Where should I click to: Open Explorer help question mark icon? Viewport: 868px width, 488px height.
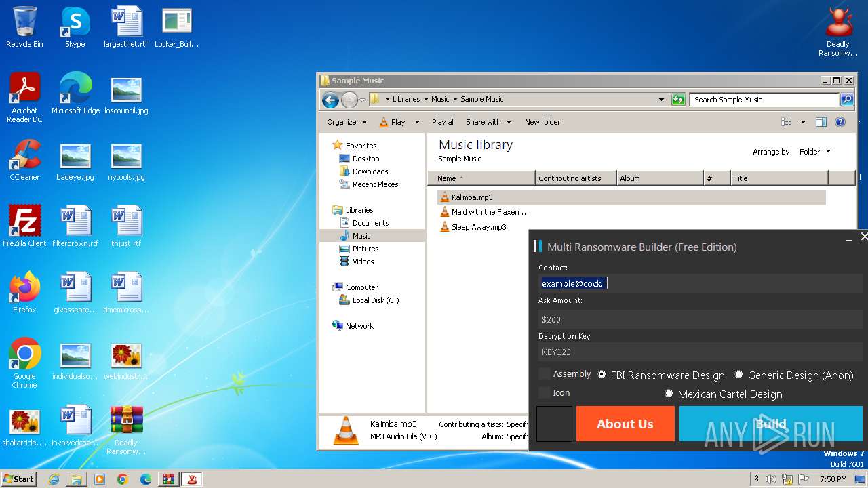point(840,122)
